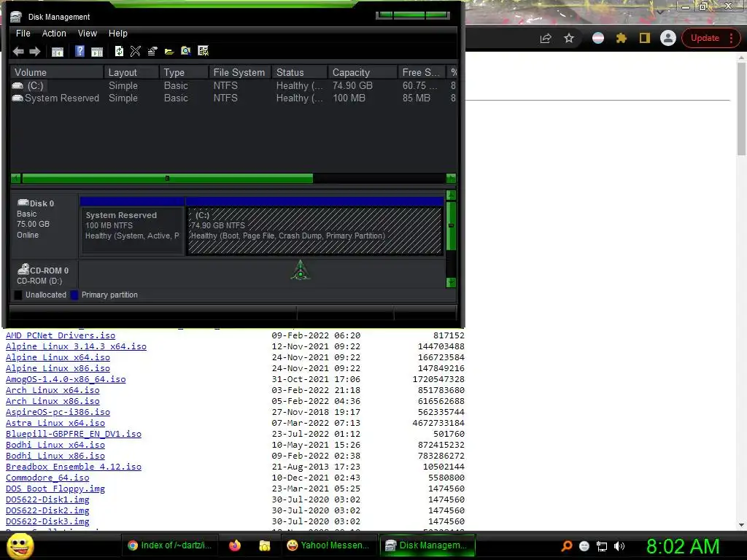Open AMD_PCNet_Drivers.iso link

coord(61,335)
